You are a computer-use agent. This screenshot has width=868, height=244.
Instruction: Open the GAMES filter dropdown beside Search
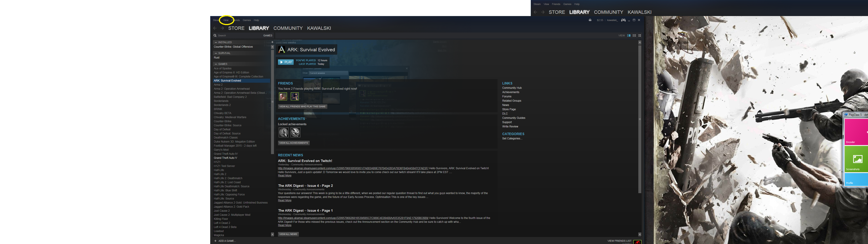[x=268, y=35]
